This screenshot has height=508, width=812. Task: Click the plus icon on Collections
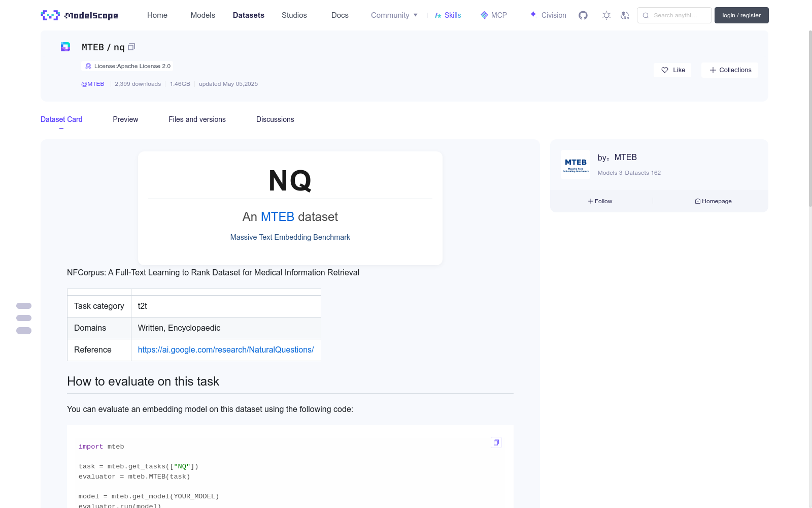click(713, 70)
